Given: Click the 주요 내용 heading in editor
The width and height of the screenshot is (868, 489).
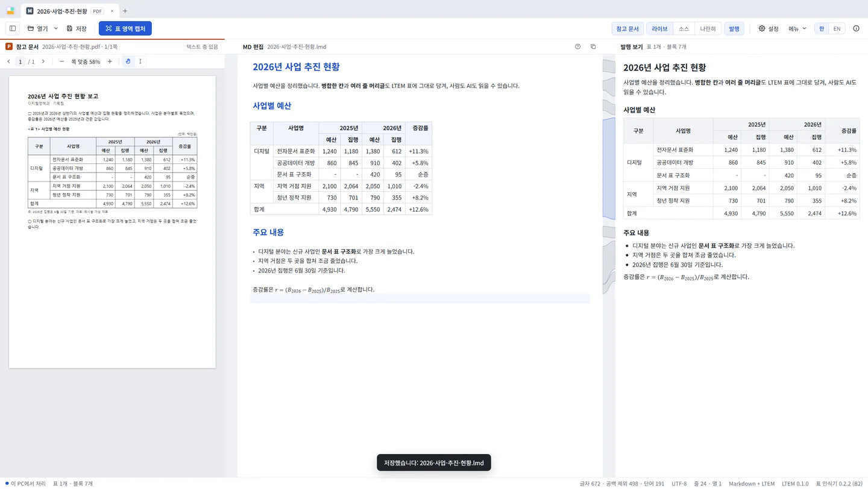Looking at the screenshot, I should (x=268, y=232).
